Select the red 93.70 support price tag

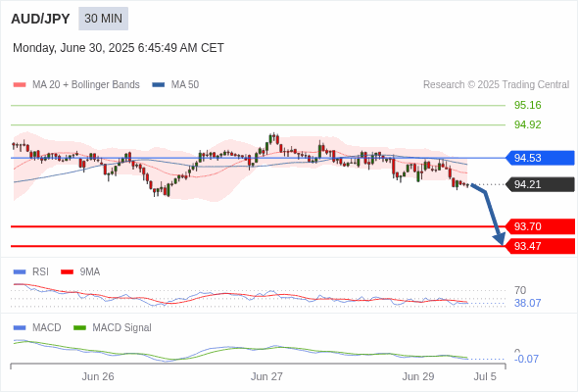pos(540,226)
